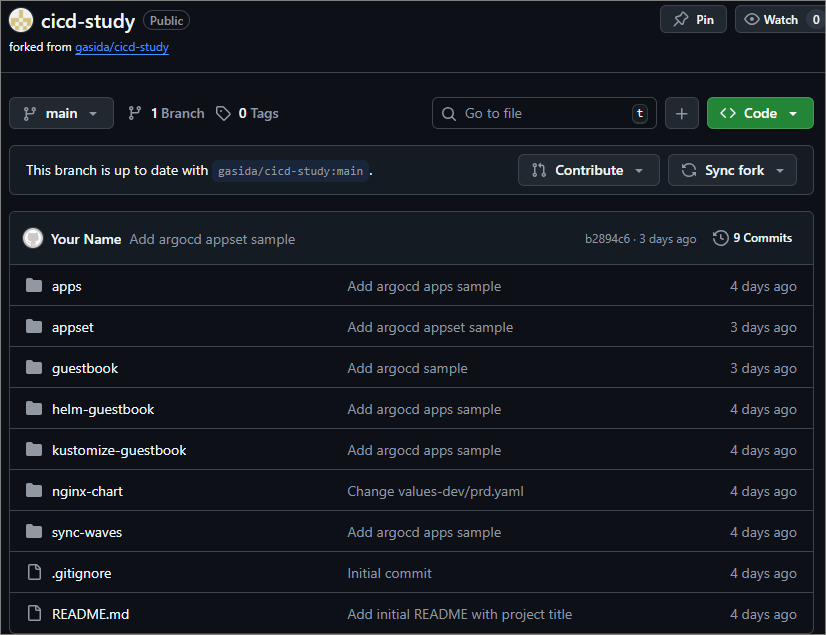826x635 pixels.
Task: Click '3 days ago' on appset row
Action: tap(763, 328)
